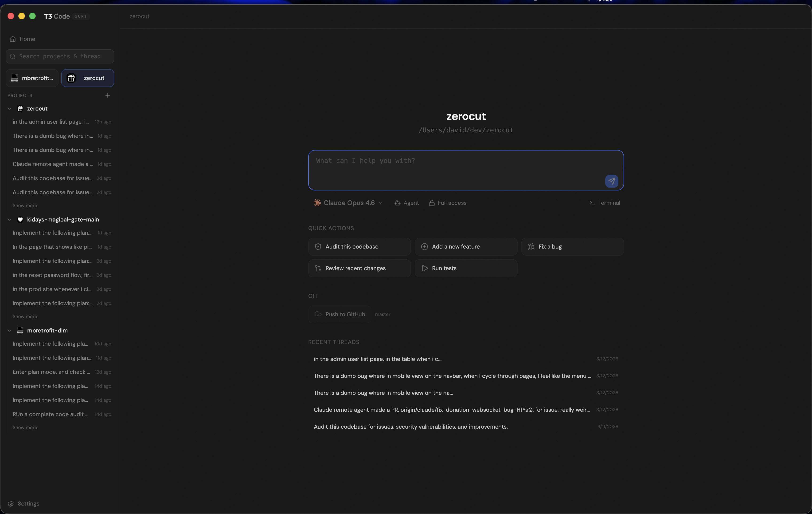Select the zerocut workspace tab
812x514 pixels.
click(88, 78)
